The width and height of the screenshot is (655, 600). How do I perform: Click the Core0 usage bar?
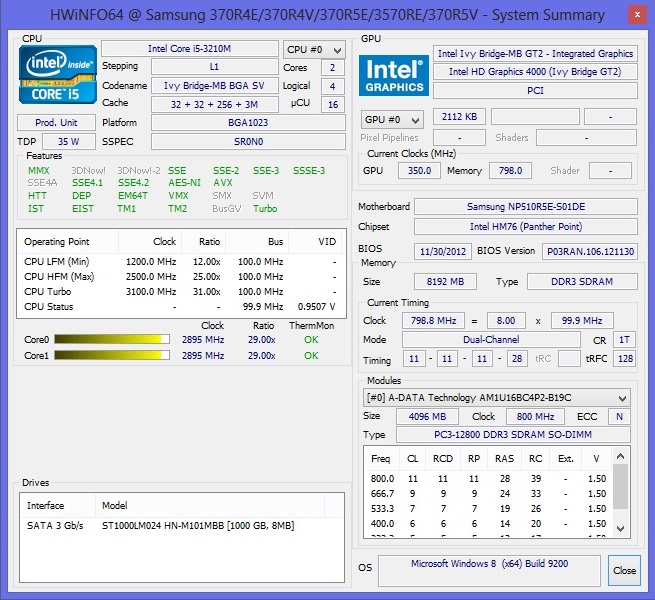[x=112, y=339]
